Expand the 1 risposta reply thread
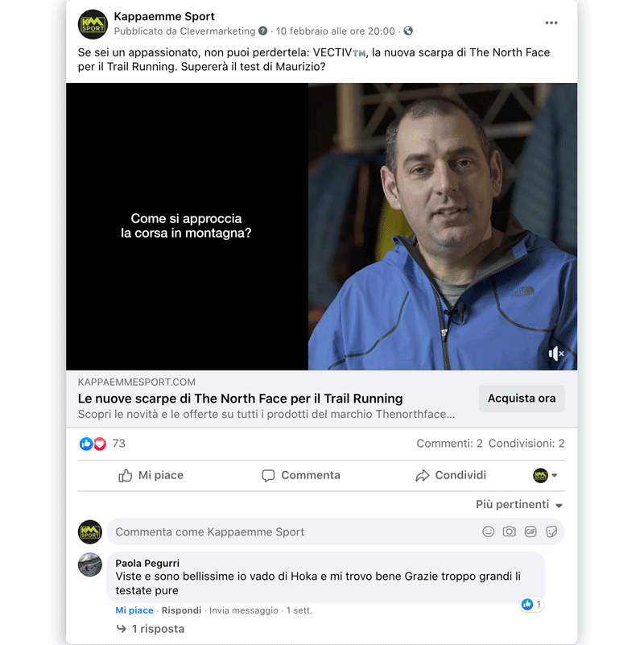This screenshot has width=644, height=645. pos(151,629)
